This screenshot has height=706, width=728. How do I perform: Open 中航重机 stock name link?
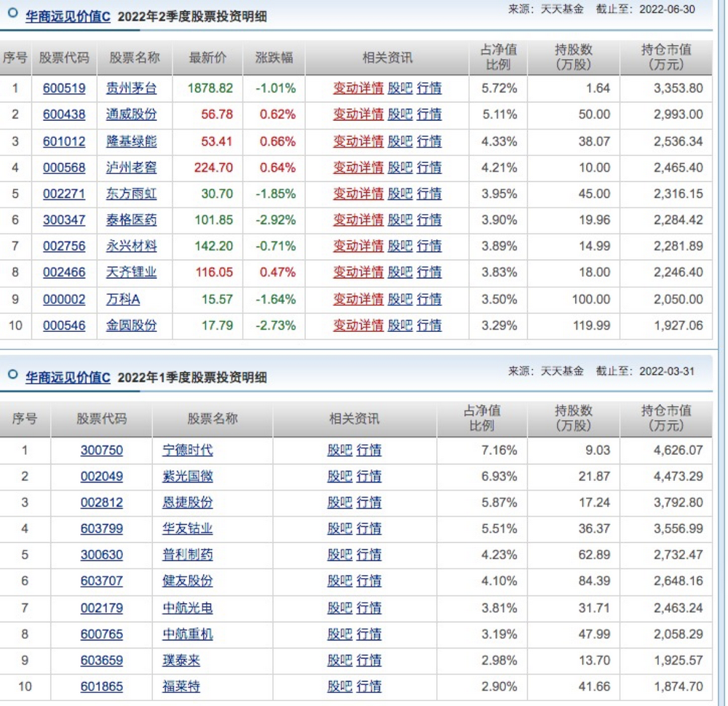[x=188, y=634]
